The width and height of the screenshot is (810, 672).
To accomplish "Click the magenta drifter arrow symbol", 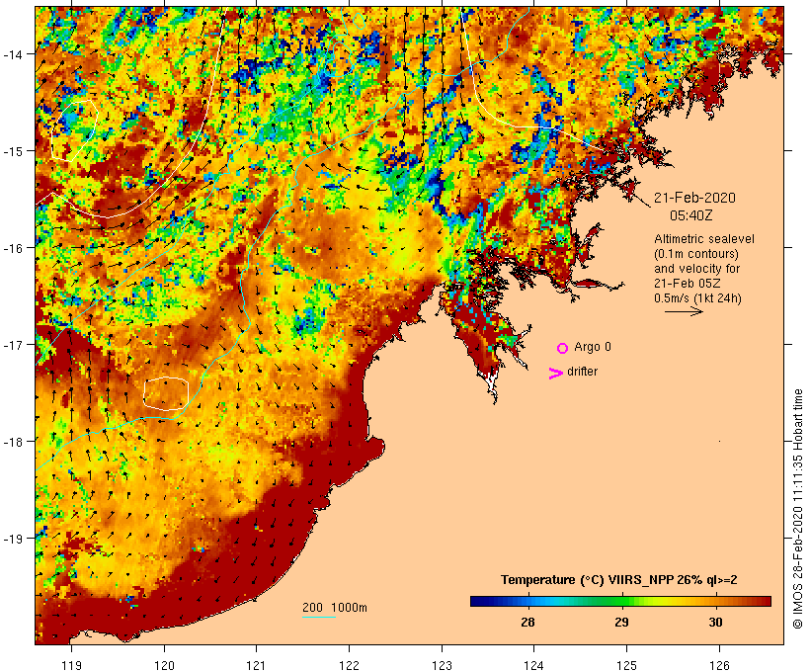I will coord(556,374).
